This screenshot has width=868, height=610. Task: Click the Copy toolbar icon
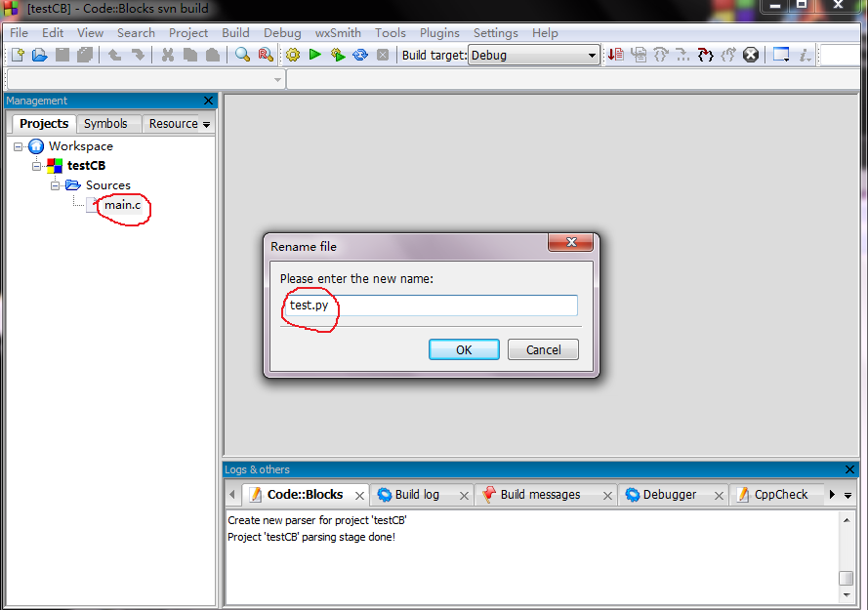pos(189,55)
